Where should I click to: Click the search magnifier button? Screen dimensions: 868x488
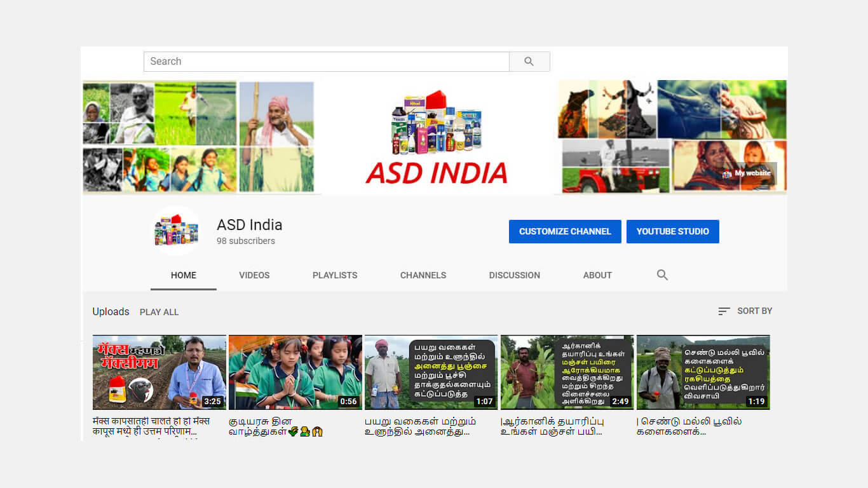pyautogui.click(x=529, y=62)
